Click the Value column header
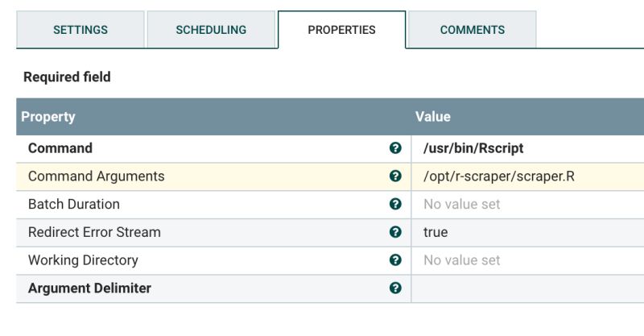The height and width of the screenshot is (336, 644). [x=433, y=117]
